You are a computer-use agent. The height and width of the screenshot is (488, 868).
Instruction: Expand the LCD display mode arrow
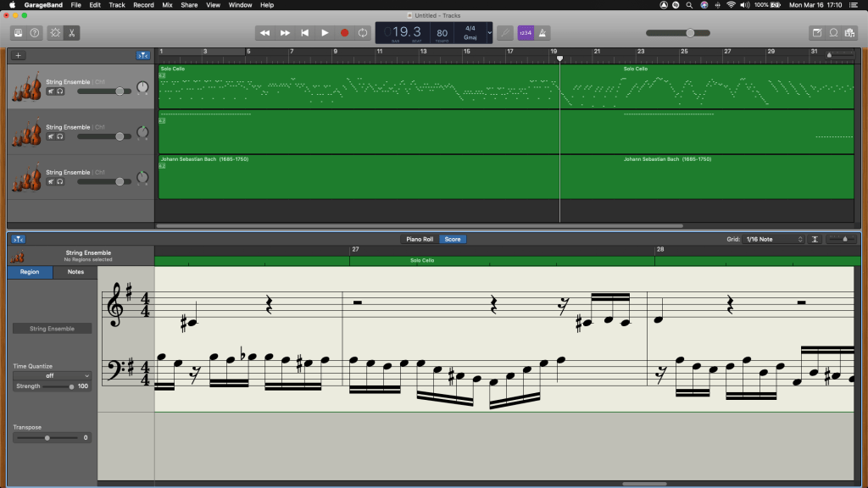[x=487, y=33]
